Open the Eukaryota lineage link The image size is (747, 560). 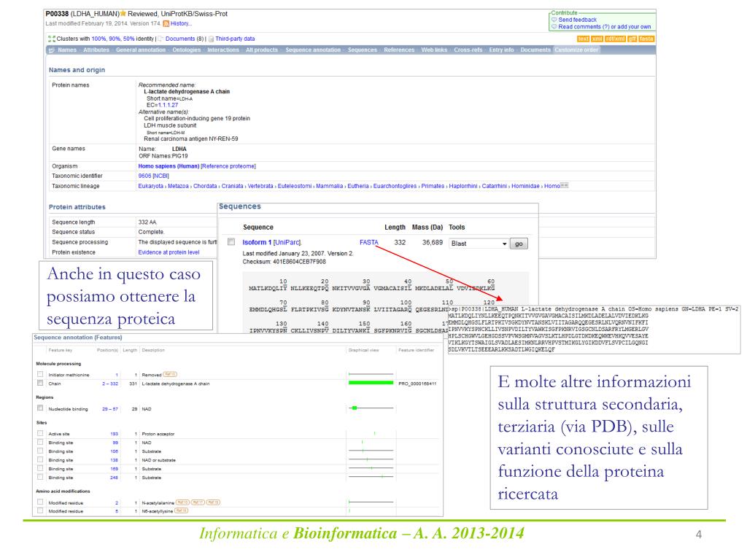[150, 186]
